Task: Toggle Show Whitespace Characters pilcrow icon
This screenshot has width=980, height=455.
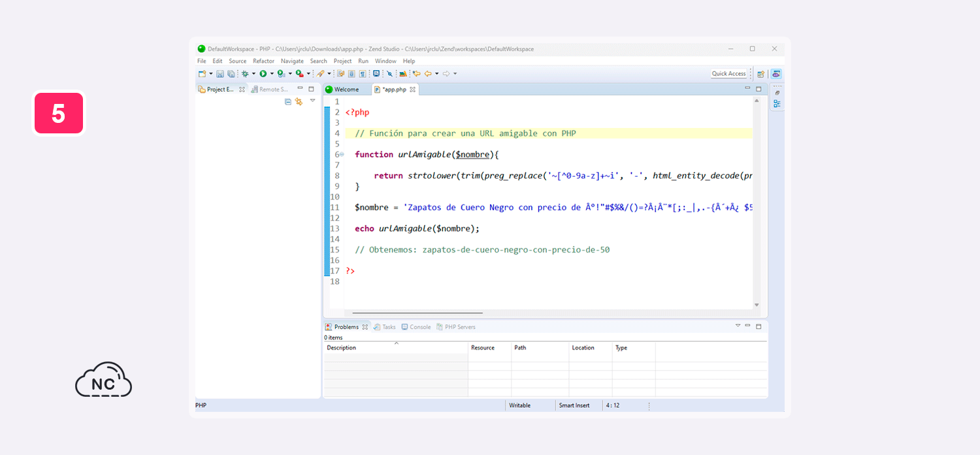Action: pyautogui.click(x=363, y=74)
